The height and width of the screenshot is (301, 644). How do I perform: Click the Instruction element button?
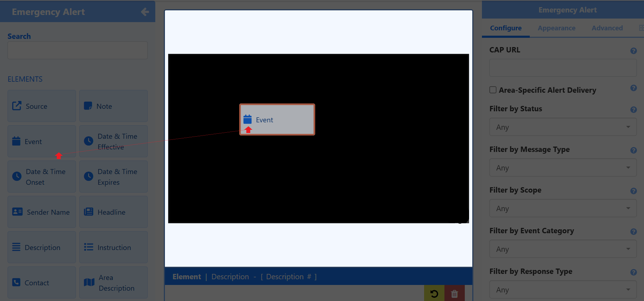(113, 247)
